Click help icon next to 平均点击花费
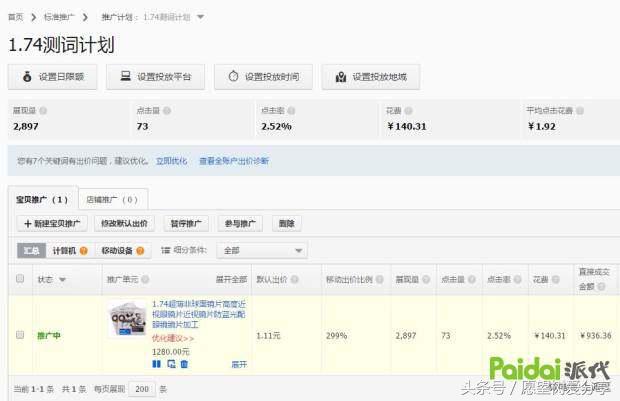The image size is (620, 401). [580, 111]
